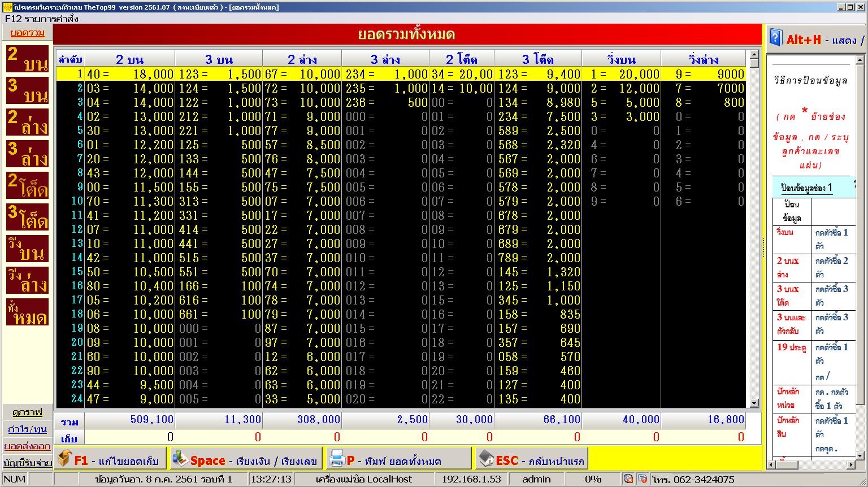Click the IP 192.168.1.53 status entry
The width and height of the screenshot is (868, 487).
tap(471, 479)
